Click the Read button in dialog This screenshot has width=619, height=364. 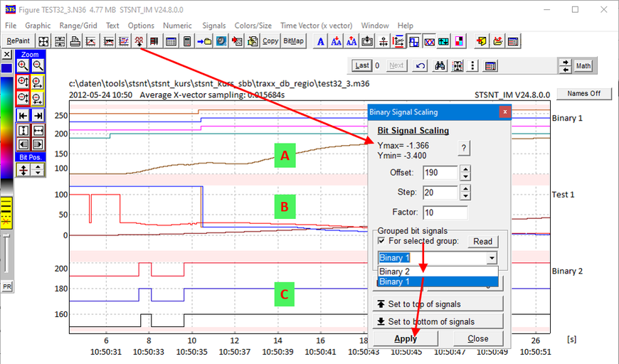(483, 241)
